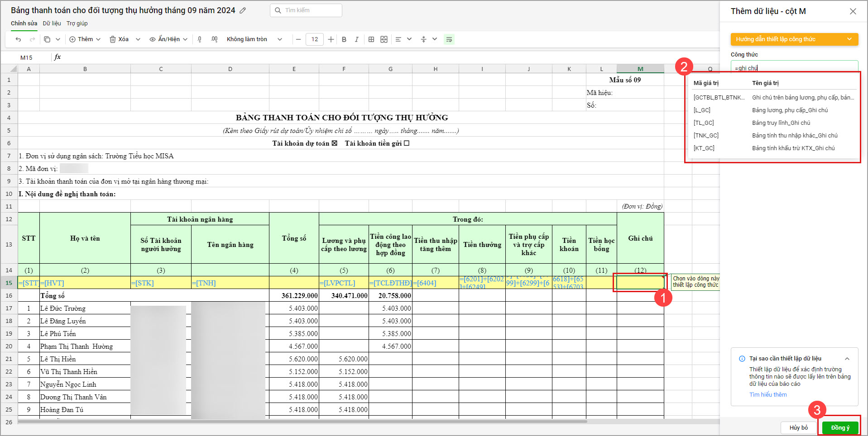
Task: Open the Trợ giúp tab
Action: [77, 24]
